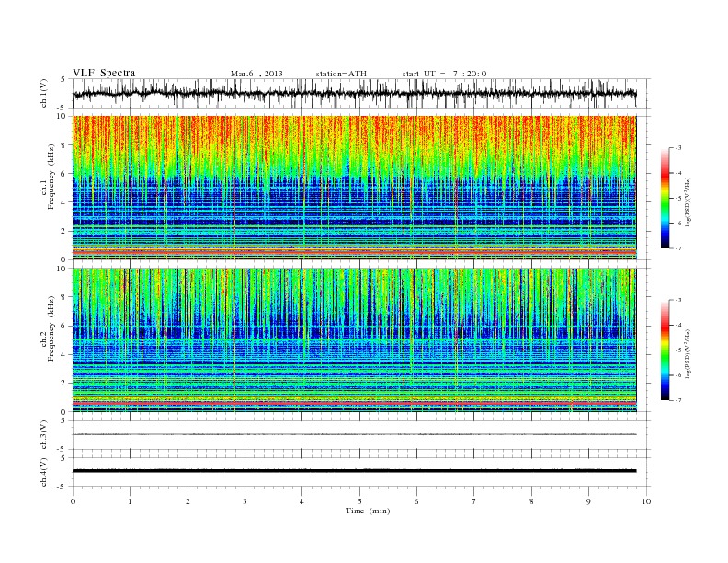Screen dimensions: 728x563
Task: Click the "6" kHz tick of ch.2 spectrogram
Action: click(x=63, y=326)
